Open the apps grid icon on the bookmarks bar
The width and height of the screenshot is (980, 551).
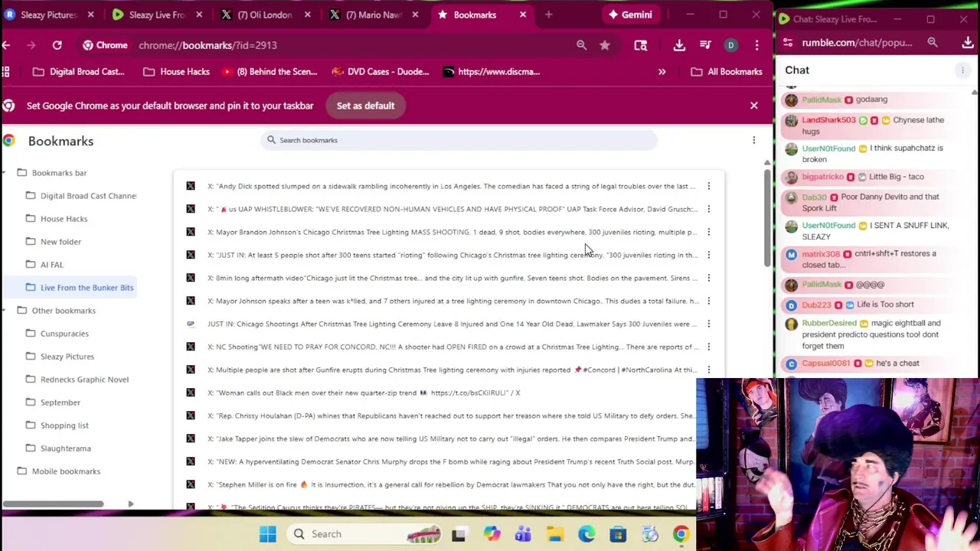tap(6, 72)
